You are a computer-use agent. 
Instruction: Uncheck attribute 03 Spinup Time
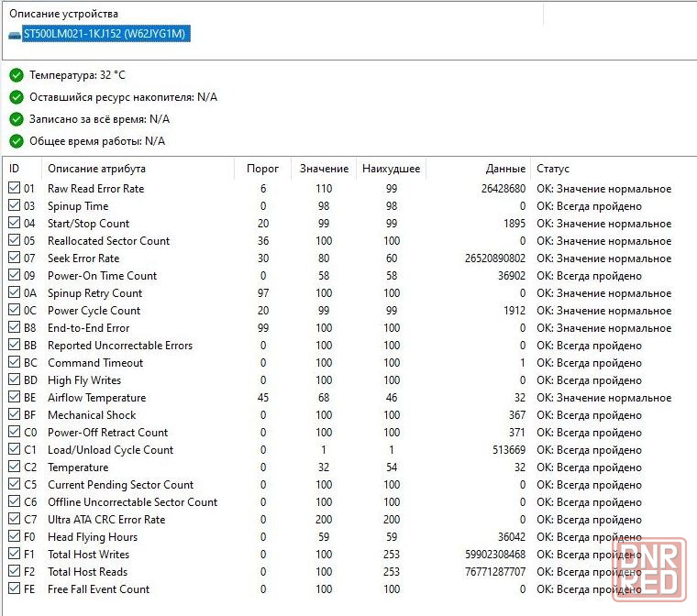(15, 205)
